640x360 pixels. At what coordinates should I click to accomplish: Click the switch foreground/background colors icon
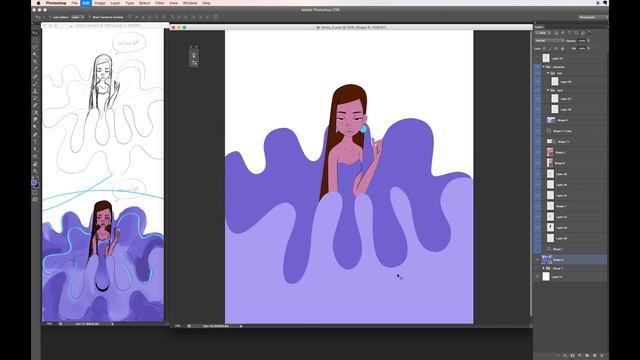tap(38, 178)
